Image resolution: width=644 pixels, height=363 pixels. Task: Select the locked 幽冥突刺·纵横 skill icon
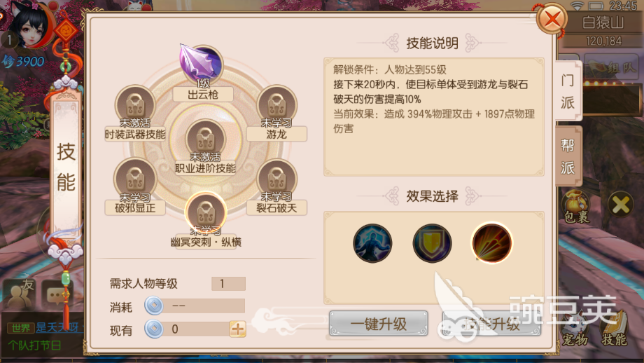pos(206,212)
